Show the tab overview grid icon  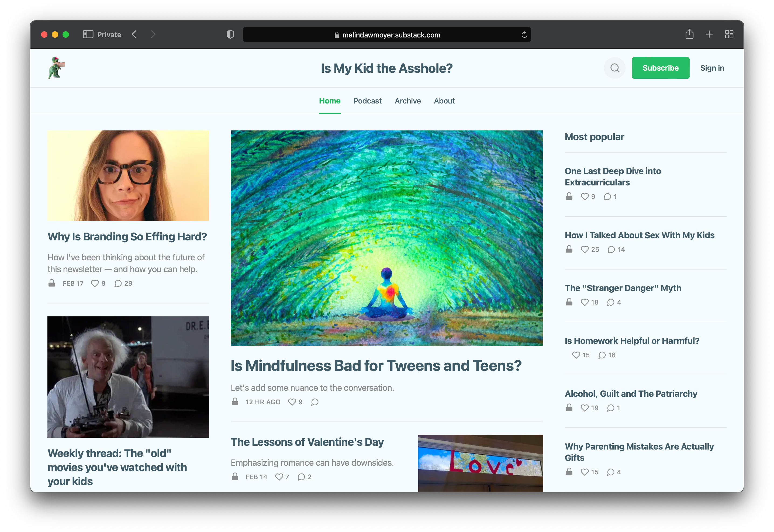[729, 34]
